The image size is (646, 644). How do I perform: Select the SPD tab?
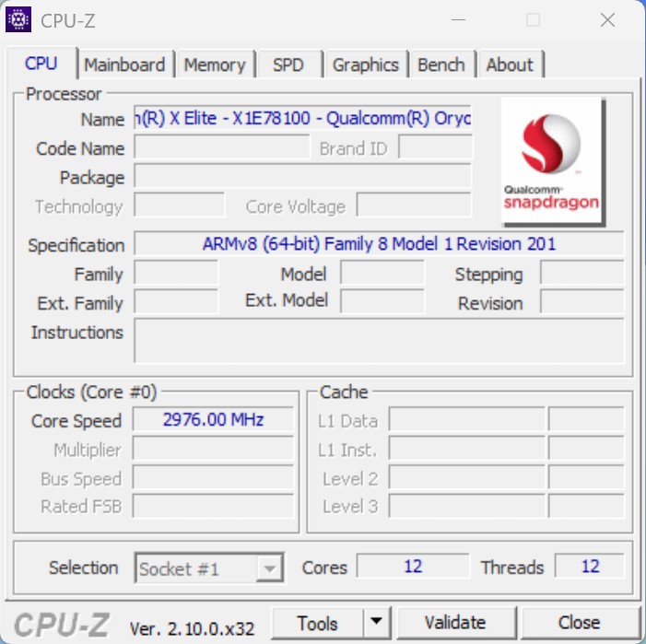coord(288,64)
